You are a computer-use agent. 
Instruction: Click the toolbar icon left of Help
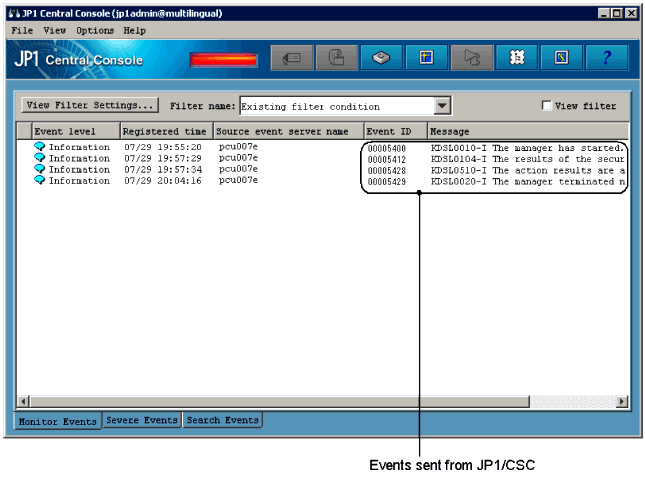(561, 59)
